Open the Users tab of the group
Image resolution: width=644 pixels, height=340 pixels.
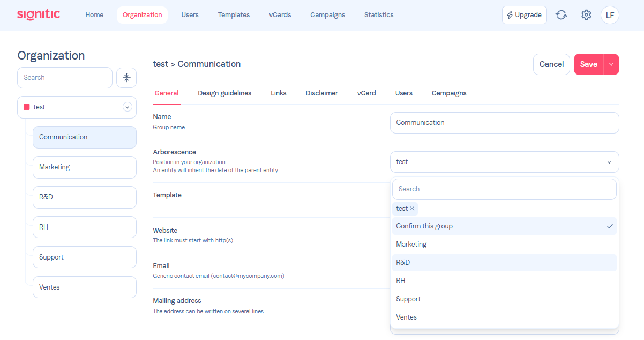(404, 93)
